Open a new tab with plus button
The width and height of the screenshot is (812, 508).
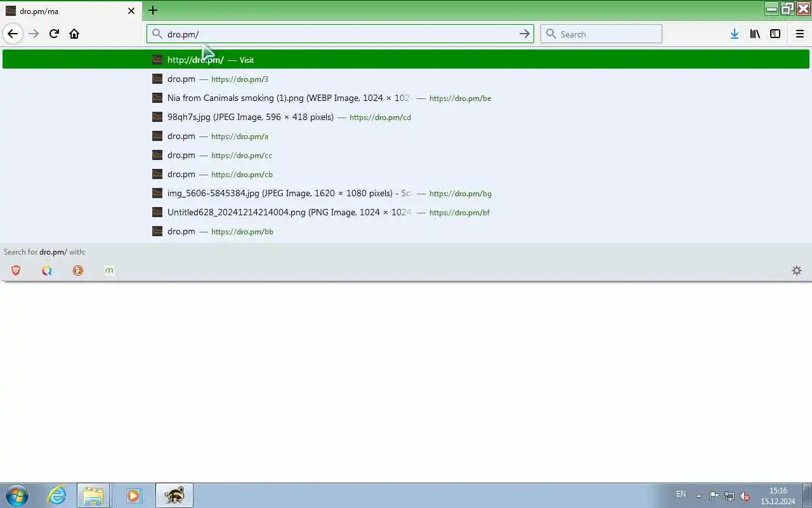click(153, 10)
